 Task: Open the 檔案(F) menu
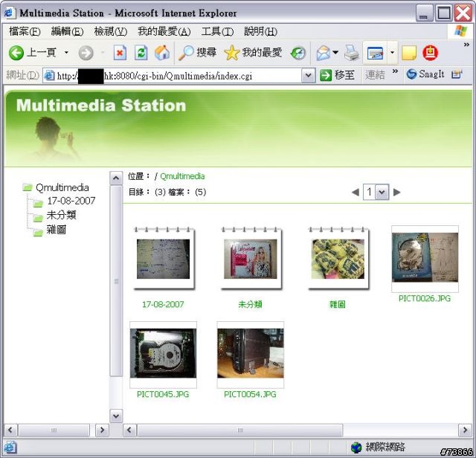click(x=25, y=31)
